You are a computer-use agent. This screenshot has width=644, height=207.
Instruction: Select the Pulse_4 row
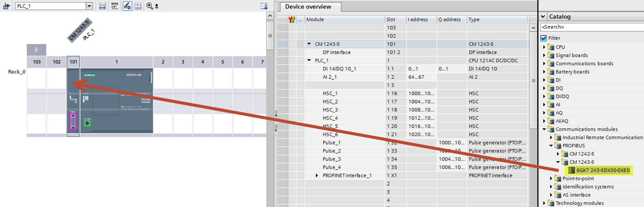click(403, 167)
